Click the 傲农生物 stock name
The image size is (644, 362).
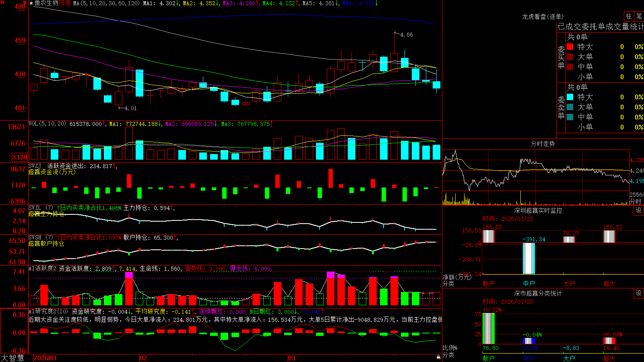click(47, 3)
